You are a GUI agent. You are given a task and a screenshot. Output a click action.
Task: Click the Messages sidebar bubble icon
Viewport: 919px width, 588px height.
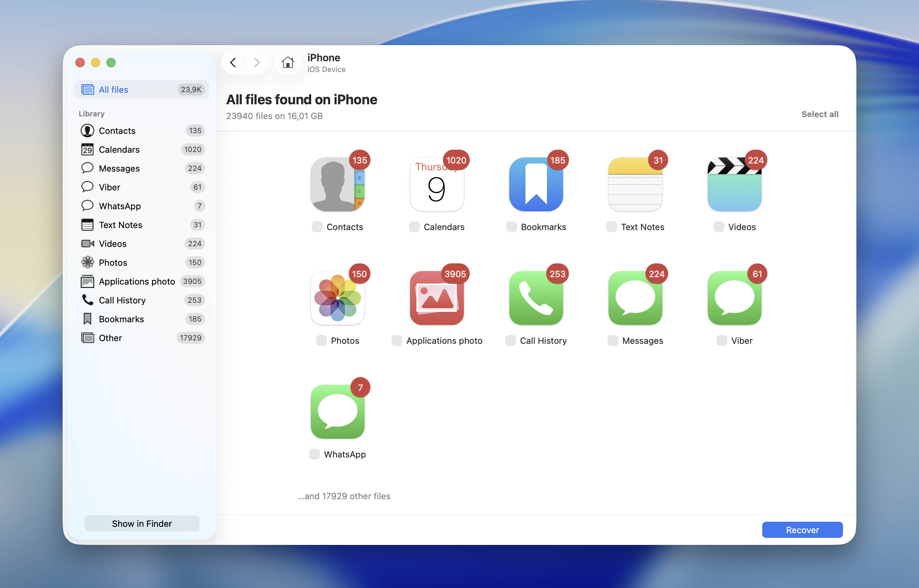87,168
